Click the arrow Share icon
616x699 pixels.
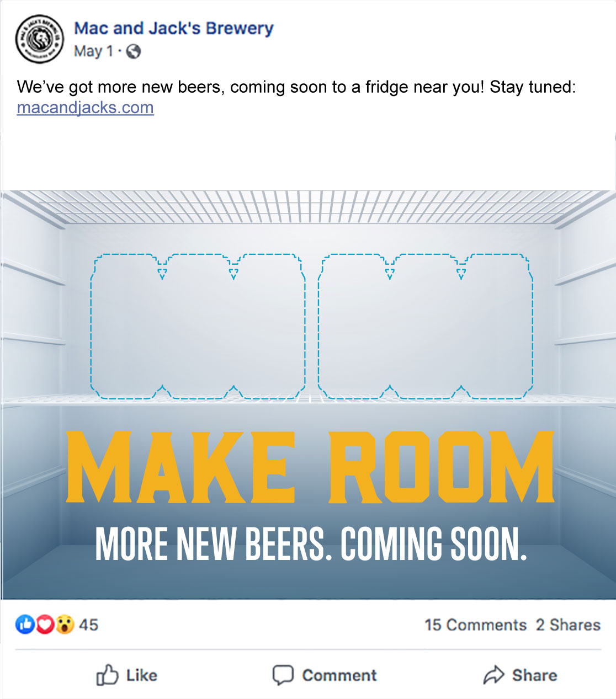(493, 675)
